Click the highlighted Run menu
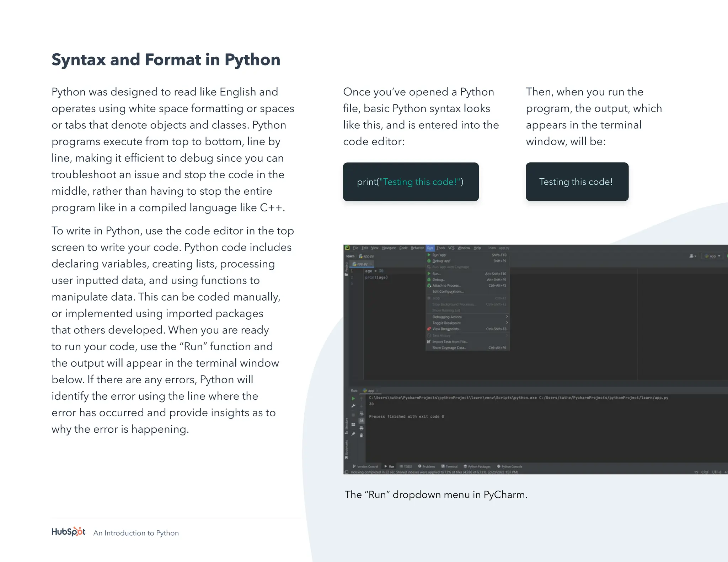Screen dimensions: 728x562 [430, 248]
